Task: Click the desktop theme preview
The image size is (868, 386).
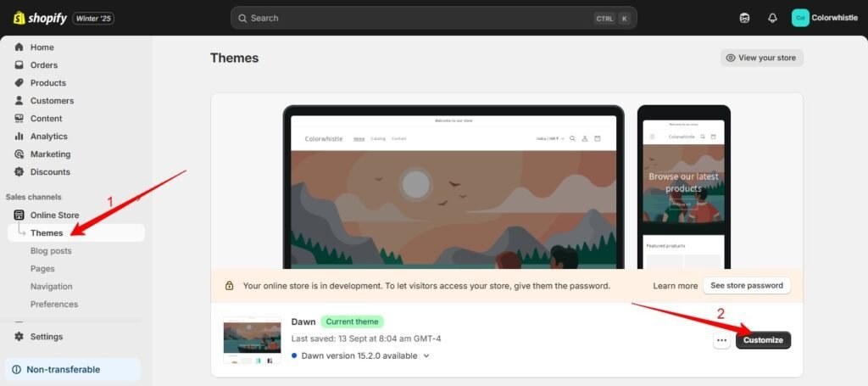Action: tap(453, 187)
